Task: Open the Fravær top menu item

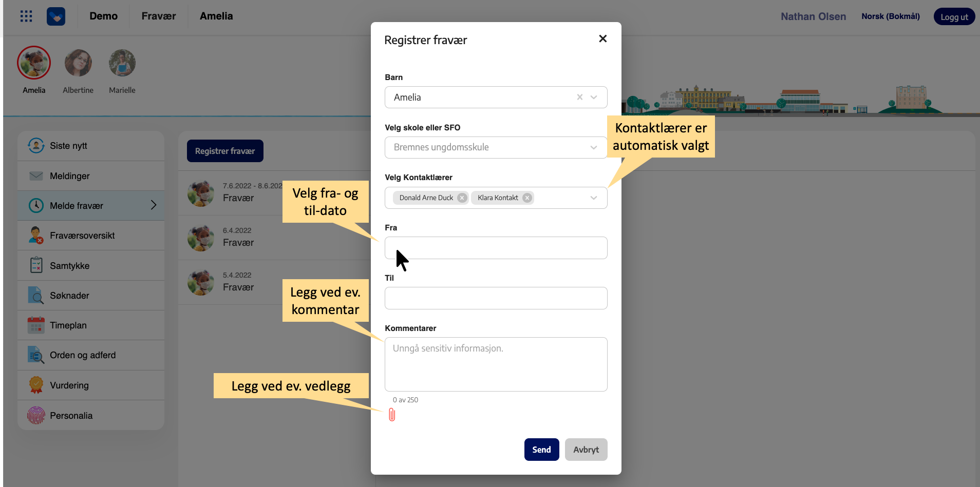Action: click(x=158, y=16)
